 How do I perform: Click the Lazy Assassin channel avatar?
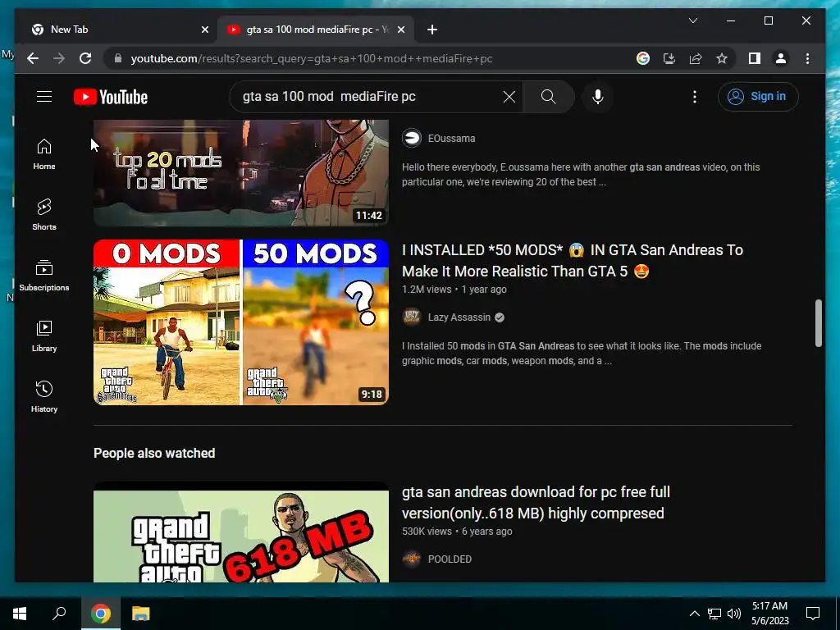(x=412, y=317)
